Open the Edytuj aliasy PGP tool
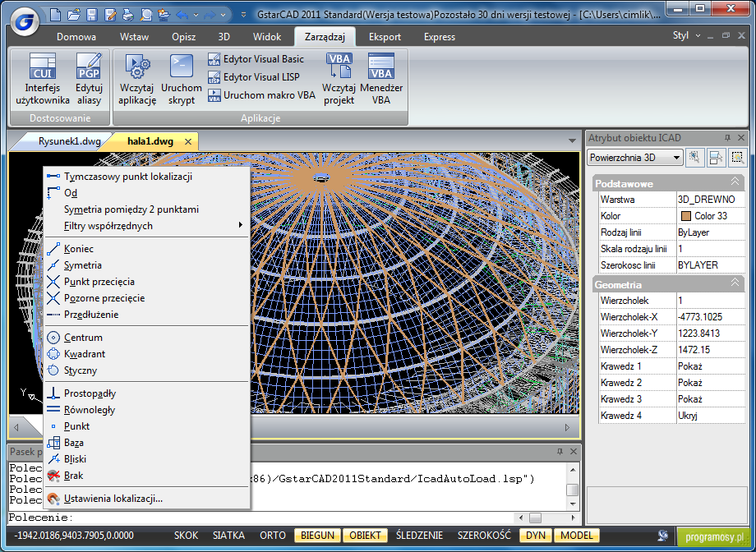This screenshot has height=552, width=756. [90, 80]
